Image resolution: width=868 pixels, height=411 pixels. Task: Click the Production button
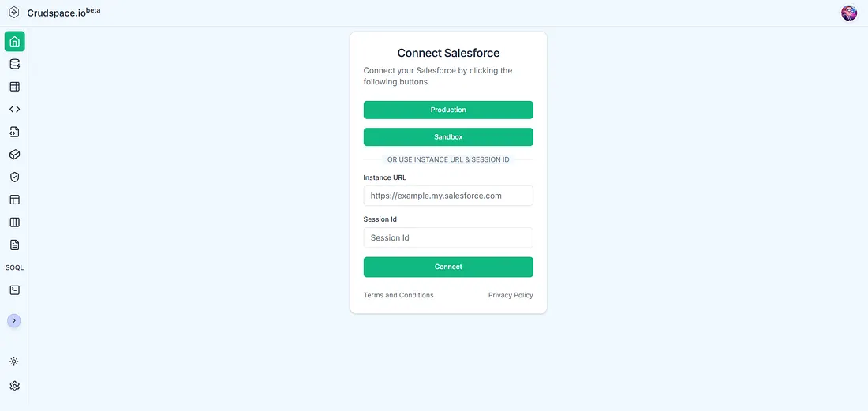tap(448, 110)
